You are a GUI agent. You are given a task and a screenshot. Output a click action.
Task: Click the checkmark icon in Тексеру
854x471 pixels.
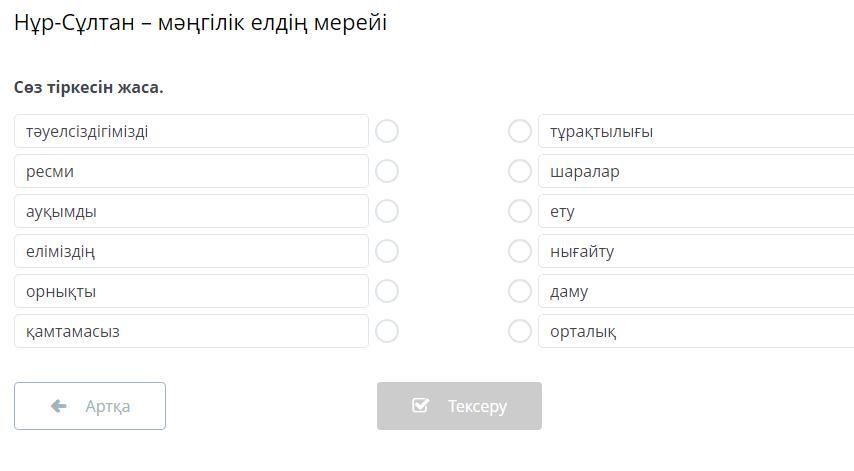tap(421, 406)
